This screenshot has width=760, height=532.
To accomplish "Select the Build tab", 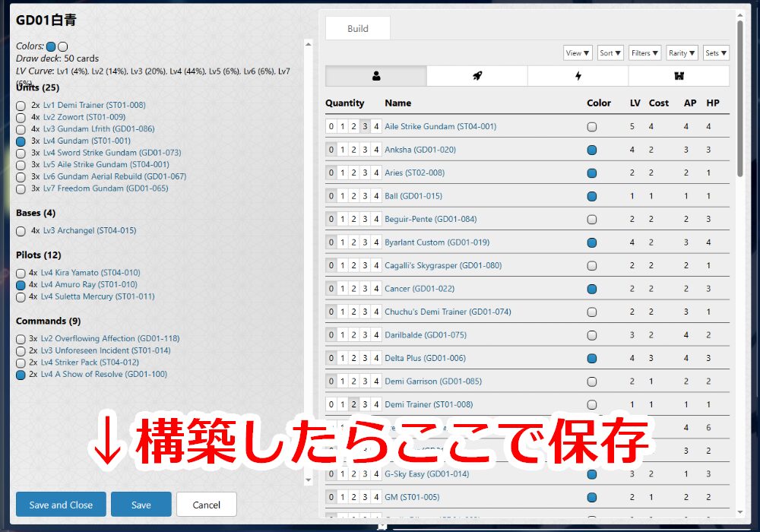I will [358, 29].
